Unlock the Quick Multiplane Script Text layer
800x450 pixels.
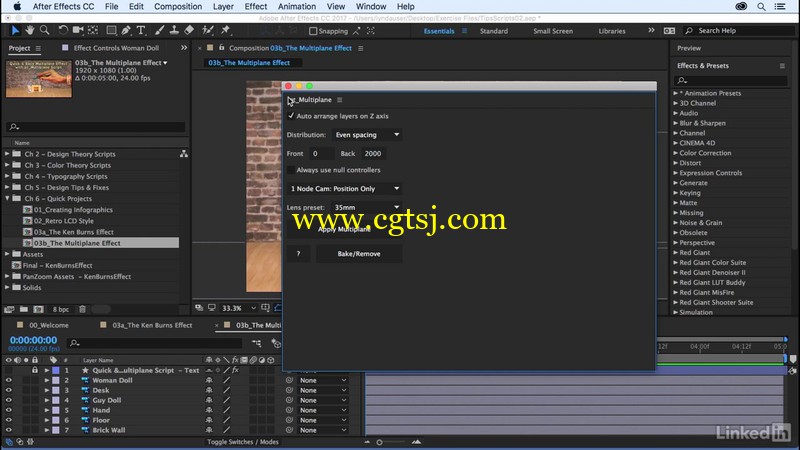click(x=35, y=370)
